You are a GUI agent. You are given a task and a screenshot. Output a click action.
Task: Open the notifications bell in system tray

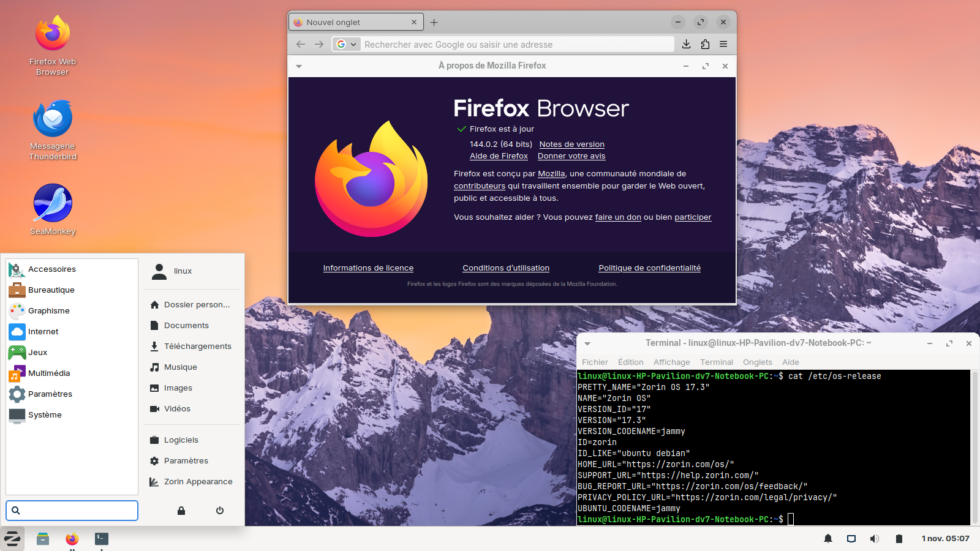827,539
